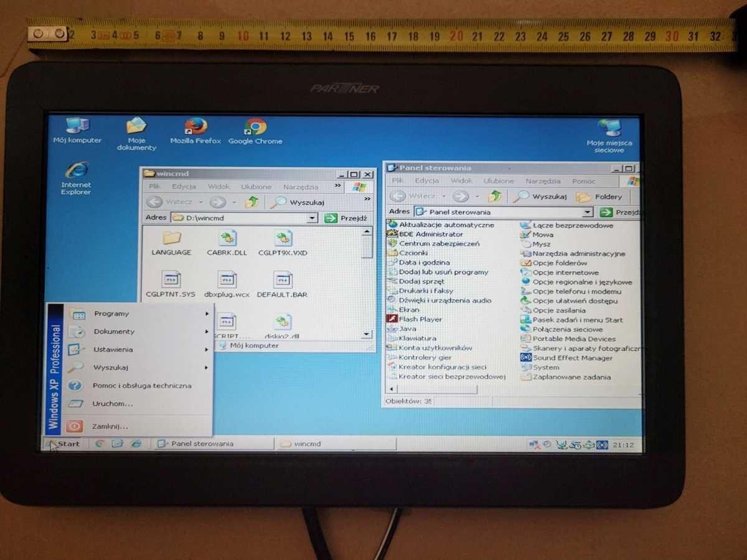Screen dimensions: 747x560
Task: Open Java in Panel sterowania
Action: [402, 329]
